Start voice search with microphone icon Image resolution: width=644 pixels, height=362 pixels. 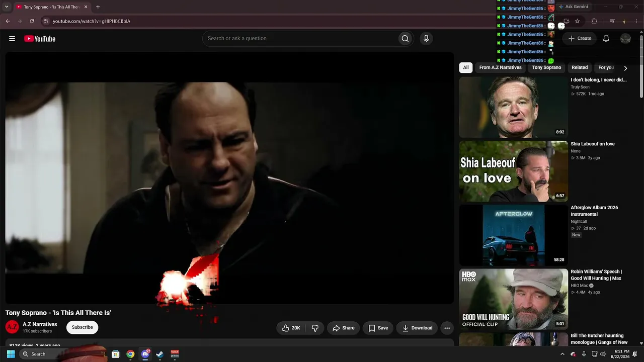click(426, 39)
